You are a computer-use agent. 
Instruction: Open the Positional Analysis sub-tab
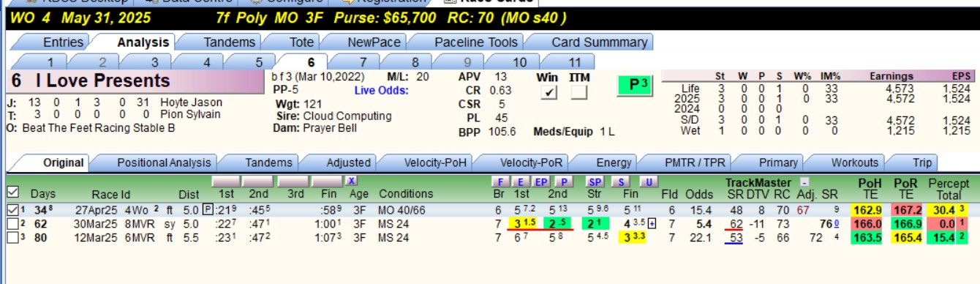point(164,162)
